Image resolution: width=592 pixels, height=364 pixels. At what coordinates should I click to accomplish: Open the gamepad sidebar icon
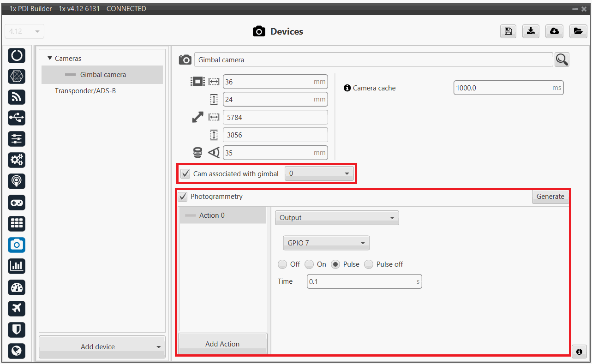(x=17, y=203)
